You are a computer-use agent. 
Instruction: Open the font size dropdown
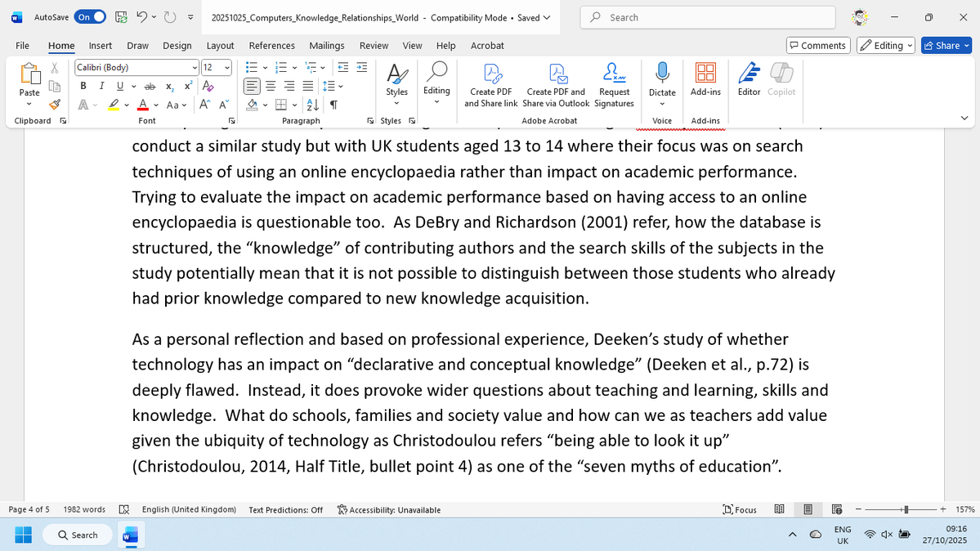[227, 68]
